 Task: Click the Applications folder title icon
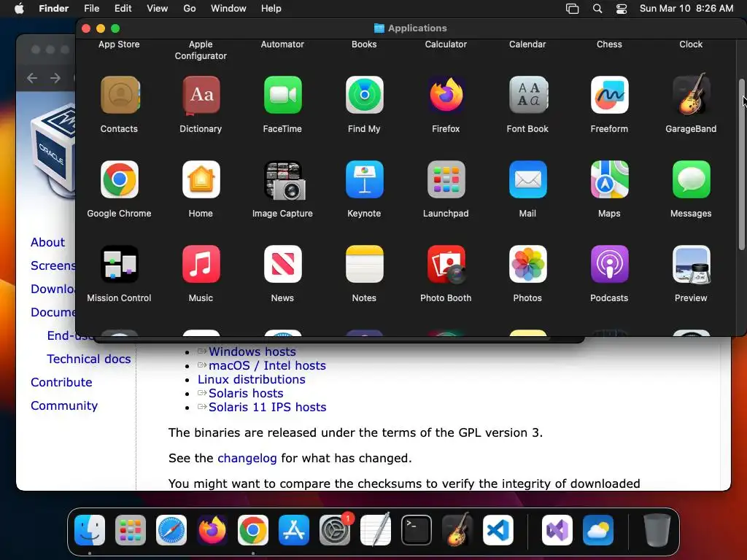click(379, 28)
